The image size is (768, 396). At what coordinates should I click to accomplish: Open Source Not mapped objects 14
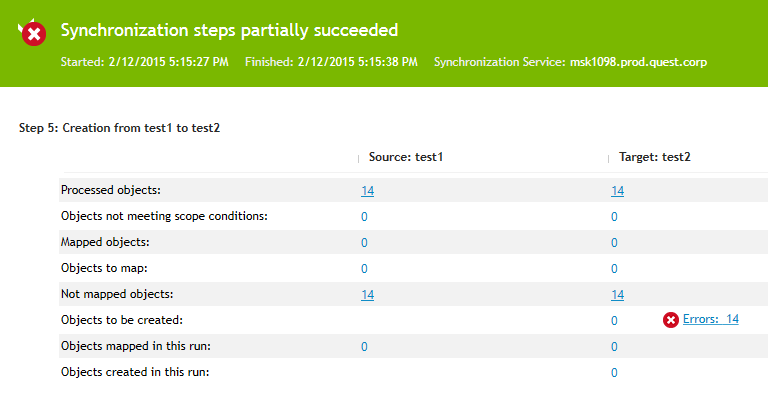click(x=367, y=295)
